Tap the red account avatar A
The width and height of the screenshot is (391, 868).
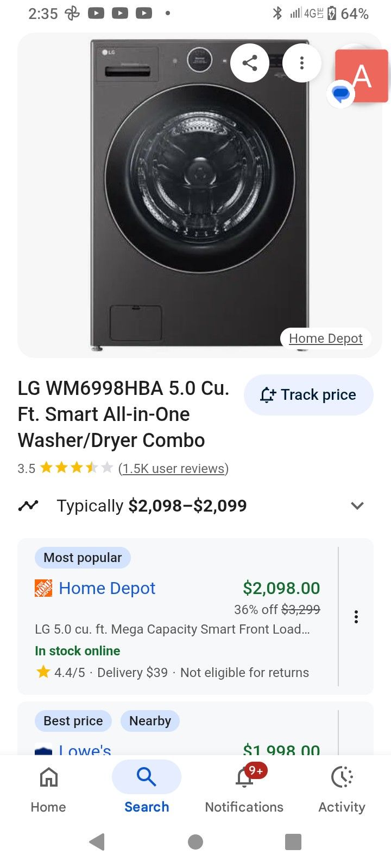point(362,75)
